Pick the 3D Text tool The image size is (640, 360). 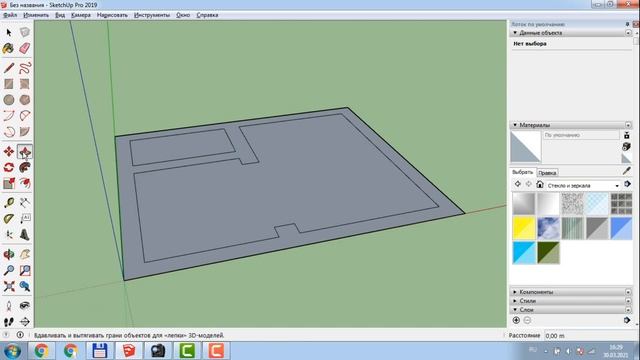click(24, 234)
